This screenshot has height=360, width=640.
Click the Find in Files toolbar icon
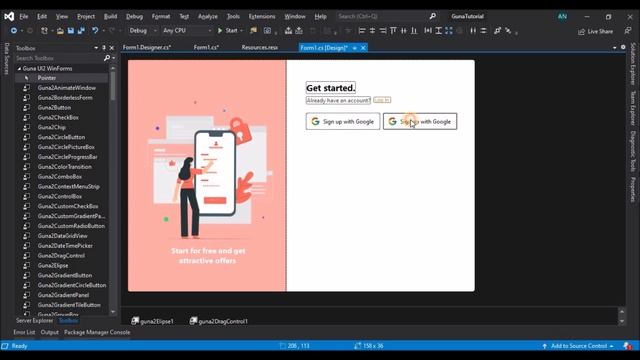253,31
